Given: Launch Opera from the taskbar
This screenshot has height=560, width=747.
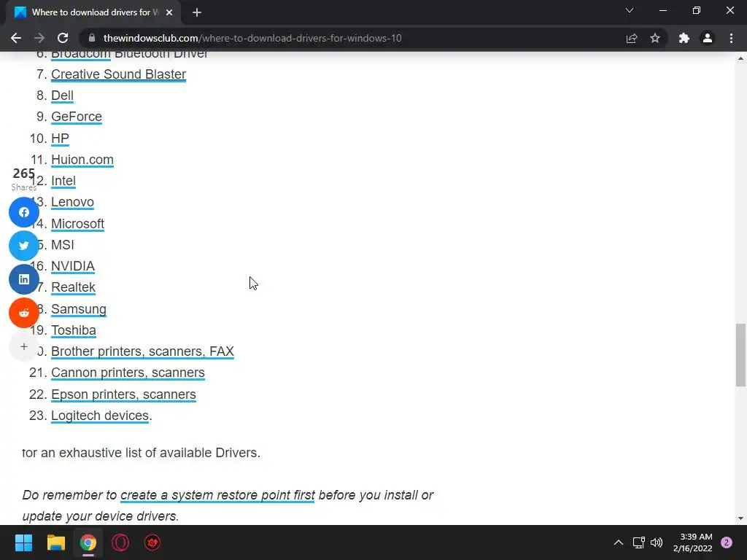Looking at the screenshot, I should (120, 542).
